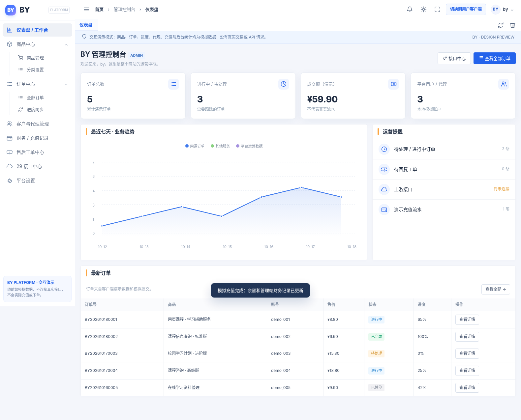Screen dimensions: 521x420
Task: Toggle 网课订单 series in chart legend
Action: [x=195, y=146]
